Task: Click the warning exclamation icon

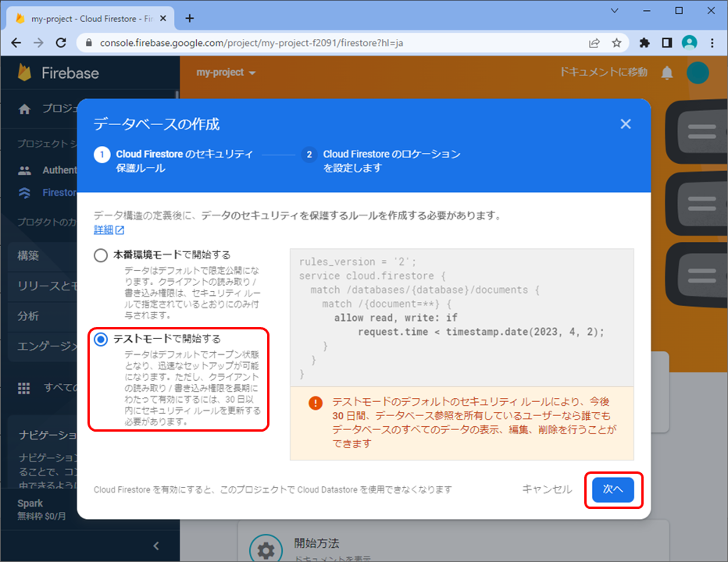Action: [x=315, y=403]
